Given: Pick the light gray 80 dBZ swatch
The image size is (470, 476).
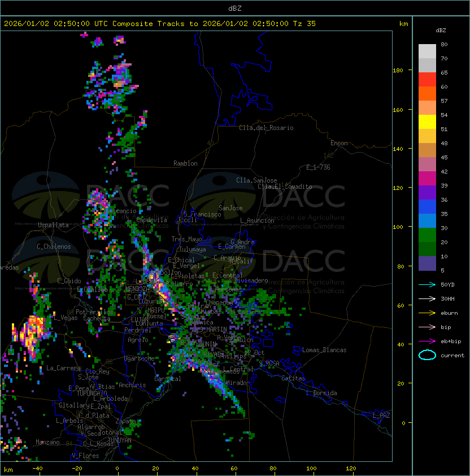Looking at the screenshot, I should [427, 51].
